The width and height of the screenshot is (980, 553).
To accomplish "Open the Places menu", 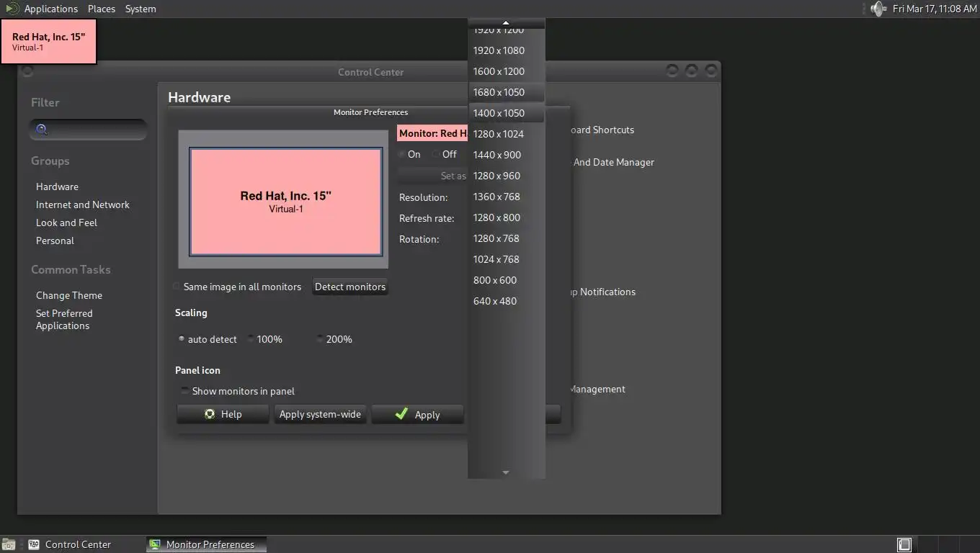I will (x=102, y=9).
